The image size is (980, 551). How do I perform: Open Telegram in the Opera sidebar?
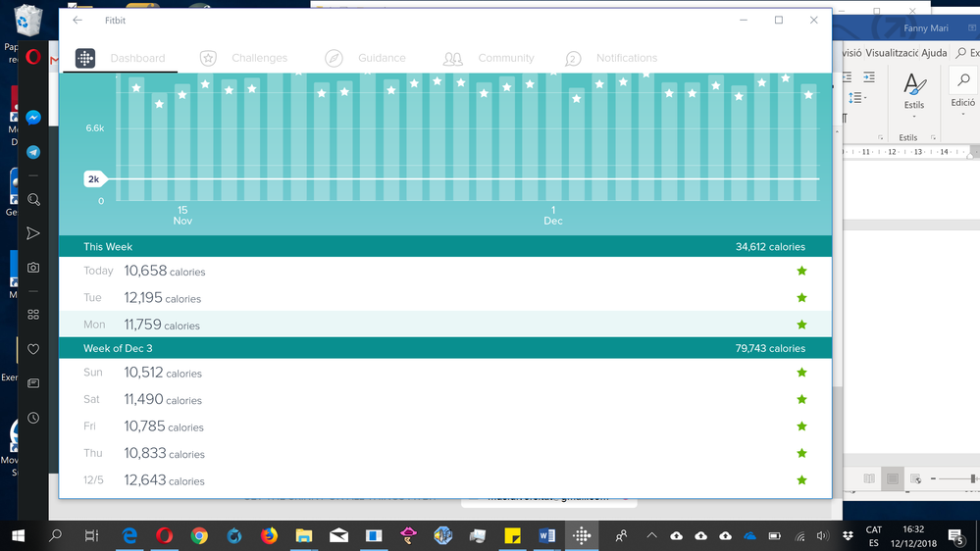[x=33, y=152]
